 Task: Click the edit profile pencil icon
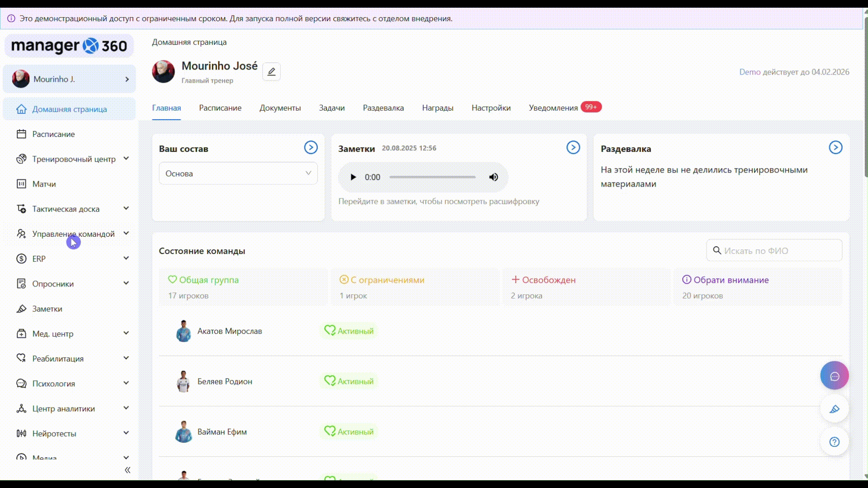pos(271,72)
